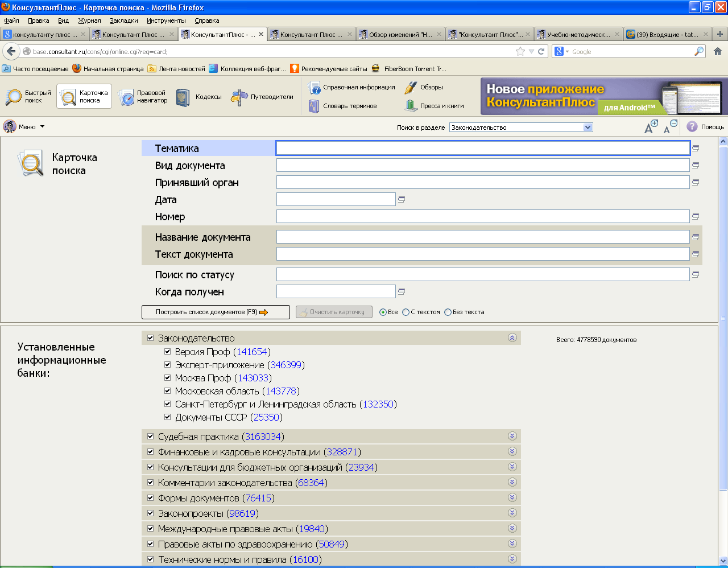Decrease font size with A- icon

pyautogui.click(x=670, y=127)
